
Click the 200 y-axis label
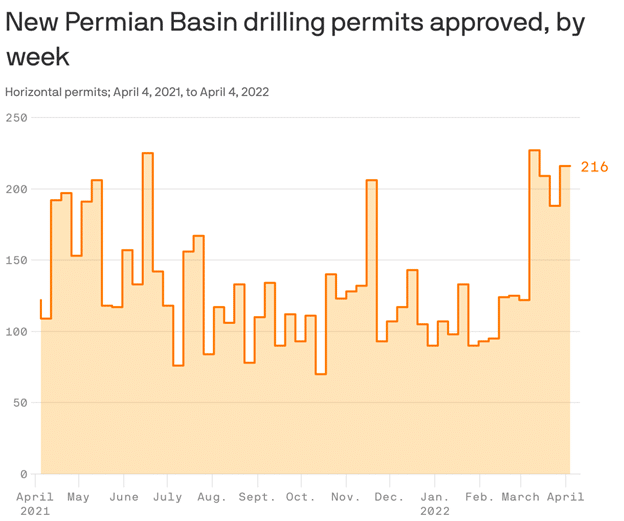(16, 189)
